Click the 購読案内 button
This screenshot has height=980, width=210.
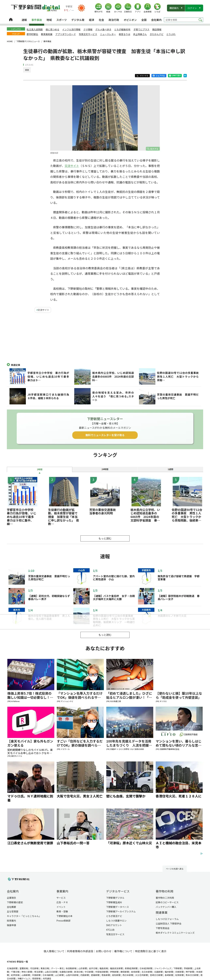pyautogui.click(x=176, y=8)
